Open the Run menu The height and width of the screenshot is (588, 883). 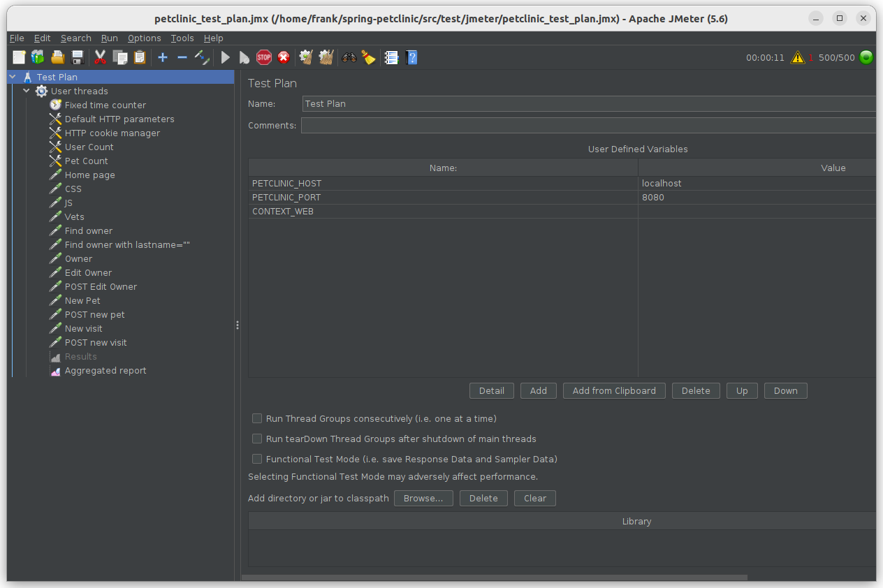click(109, 38)
